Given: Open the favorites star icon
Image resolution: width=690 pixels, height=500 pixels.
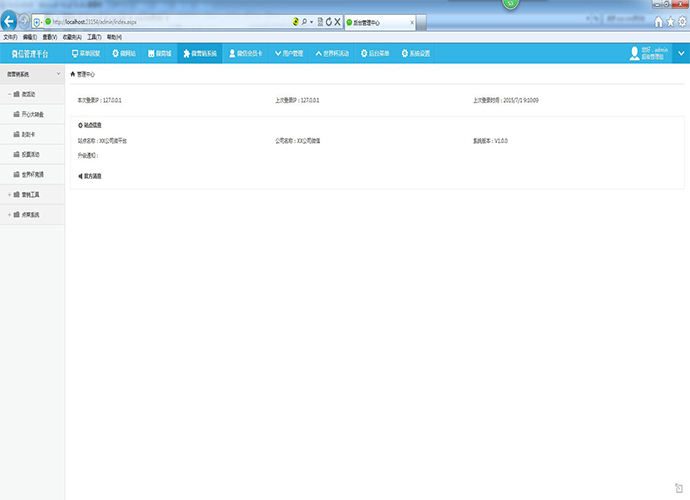Looking at the screenshot, I should [670, 22].
